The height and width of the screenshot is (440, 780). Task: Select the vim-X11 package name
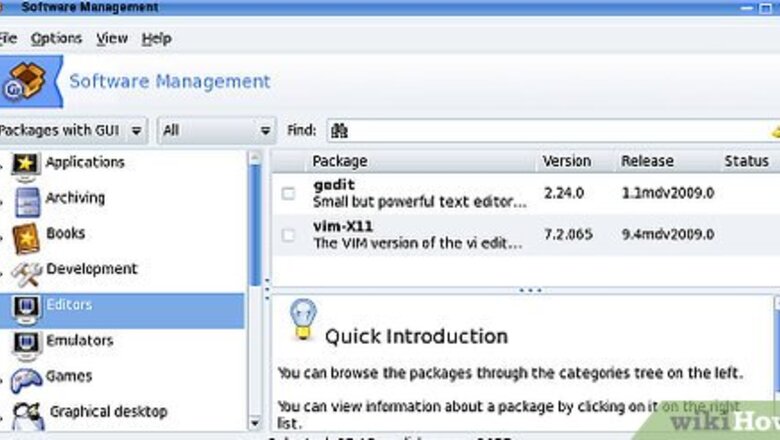(343, 226)
